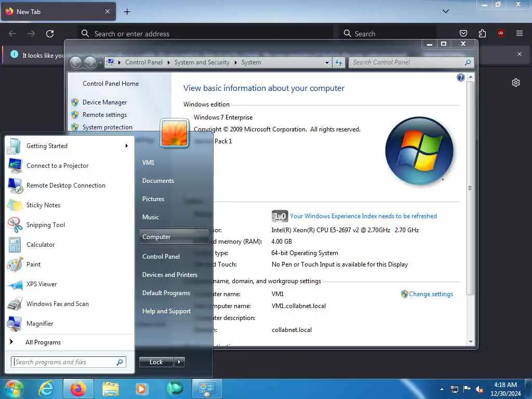The height and width of the screenshot is (399, 532).
Task: Open Remote Desktop Connection
Action: point(70,185)
